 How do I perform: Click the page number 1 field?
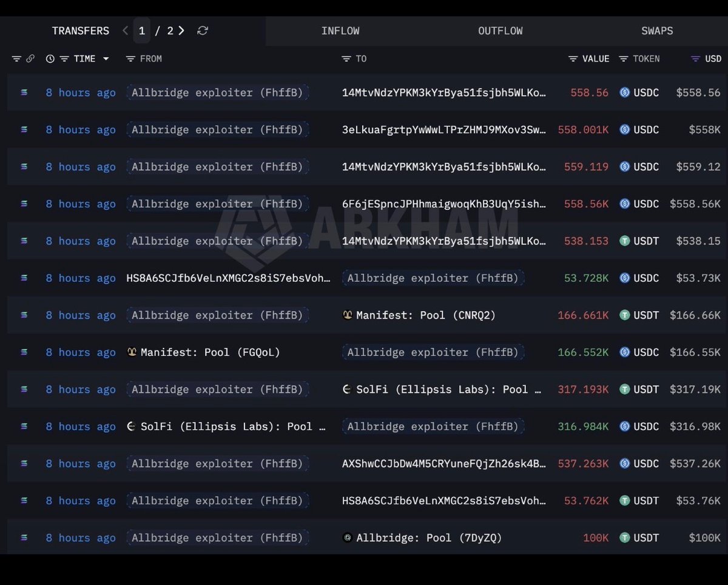tap(142, 30)
